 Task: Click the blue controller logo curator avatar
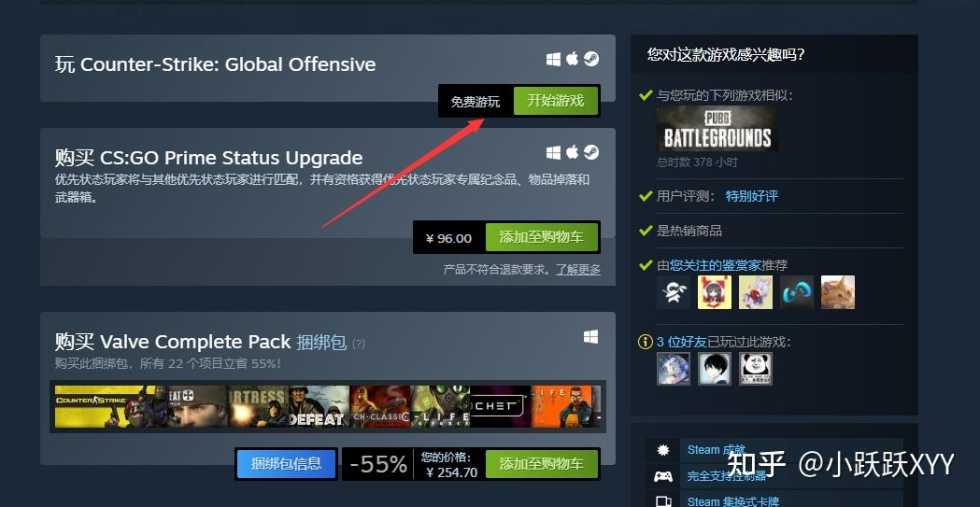coord(797,292)
